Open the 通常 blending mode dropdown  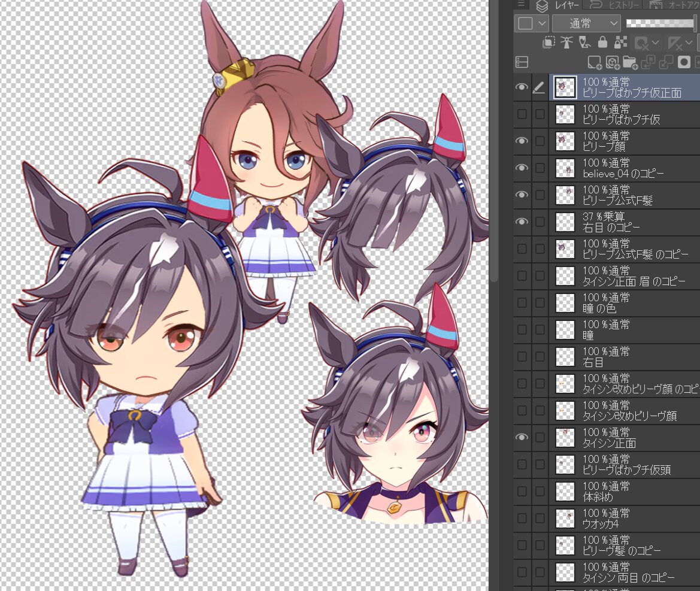[x=586, y=23]
